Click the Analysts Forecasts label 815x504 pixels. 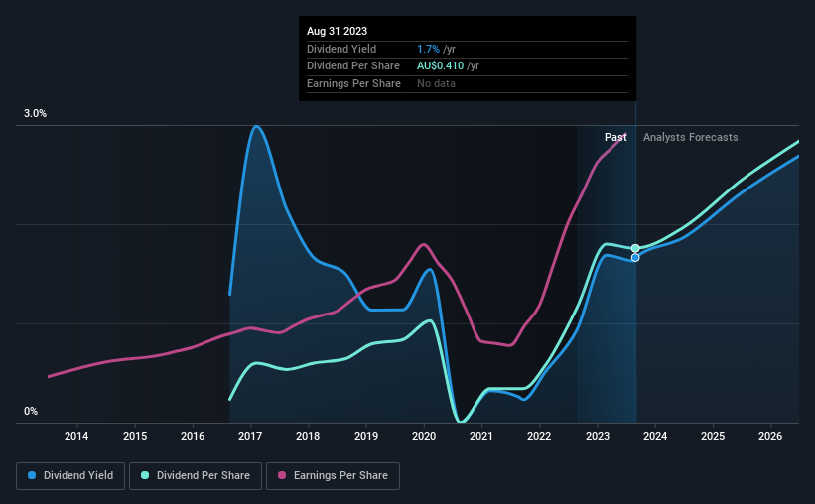[x=690, y=137]
